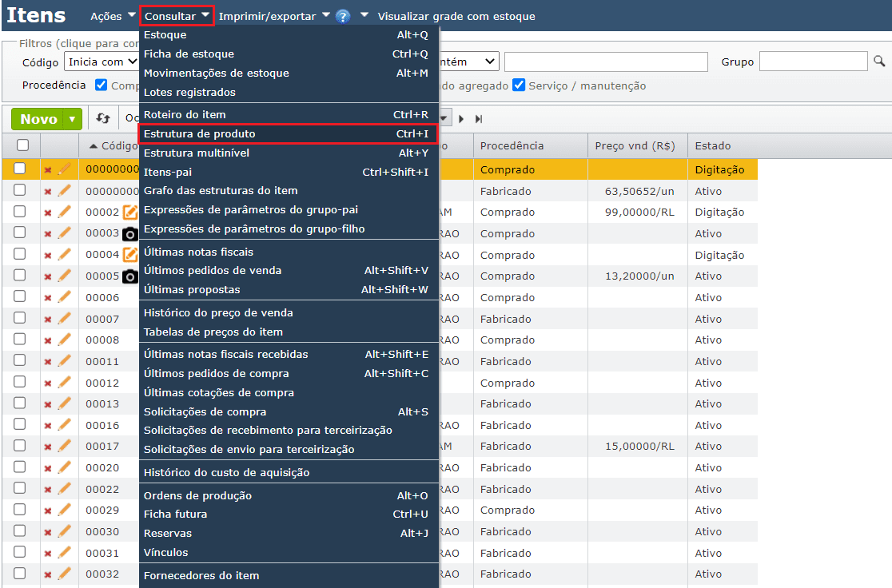The height and width of the screenshot is (588, 892).
Task: Uncheck the Serviço / manutenção checkbox
Action: point(519,85)
